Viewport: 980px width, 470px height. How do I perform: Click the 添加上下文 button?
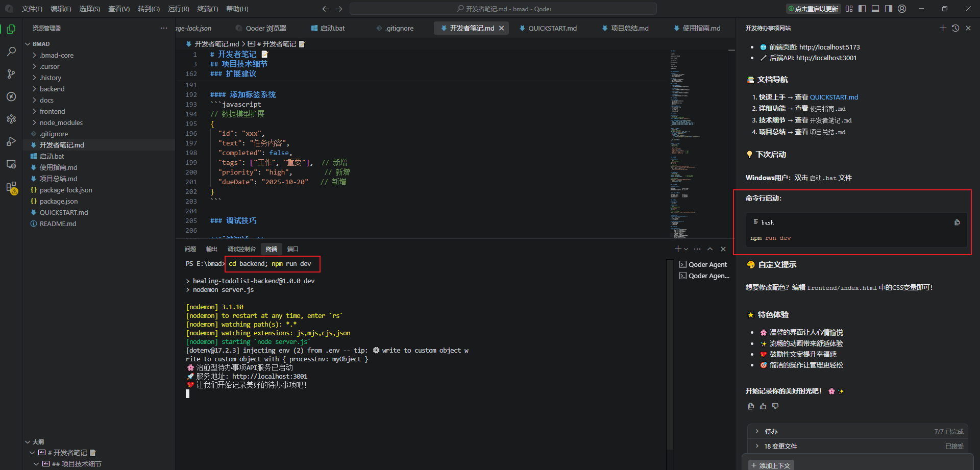771,465
